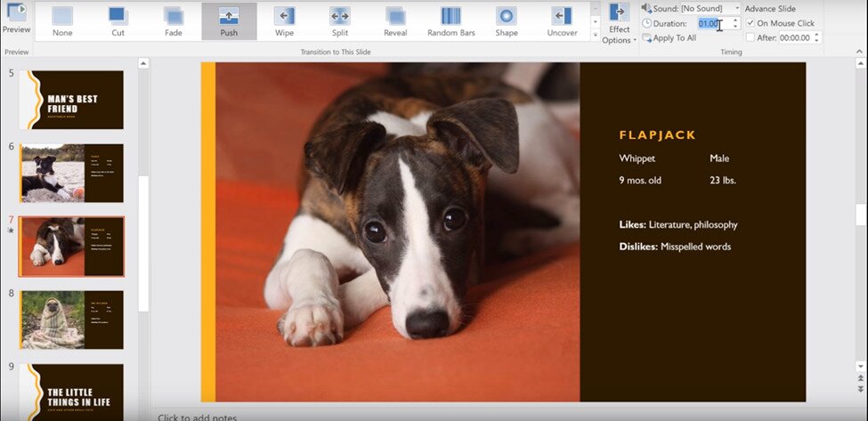Open the Effect Options dropdown

(x=619, y=23)
